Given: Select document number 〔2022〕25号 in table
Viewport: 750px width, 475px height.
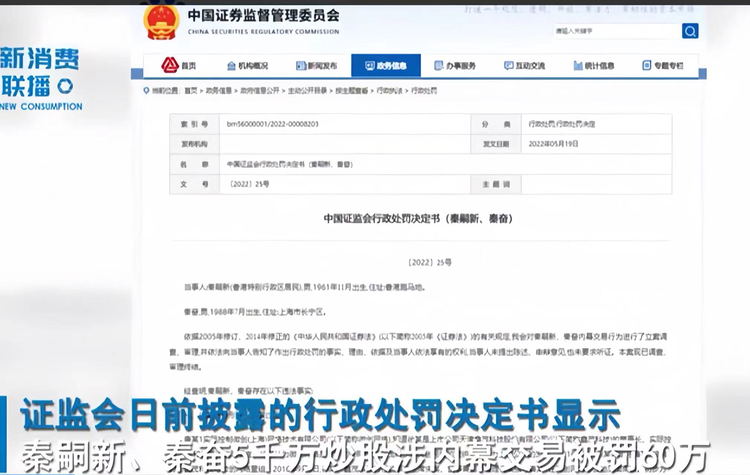Looking at the screenshot, I should point(248,184).
